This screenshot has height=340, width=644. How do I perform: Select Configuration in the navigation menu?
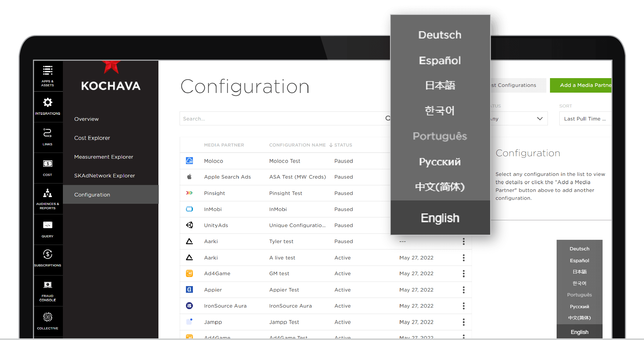[111, 194]
